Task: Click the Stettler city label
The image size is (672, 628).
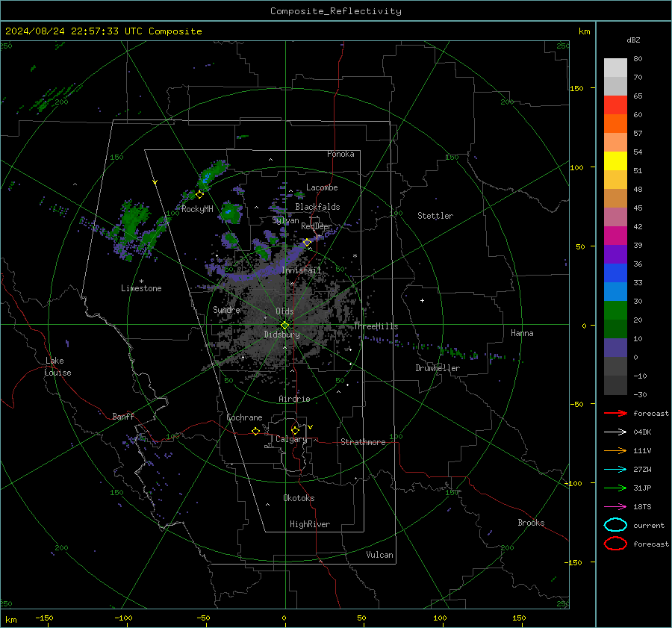Action: pyautogui.click(x=435, y=216)
